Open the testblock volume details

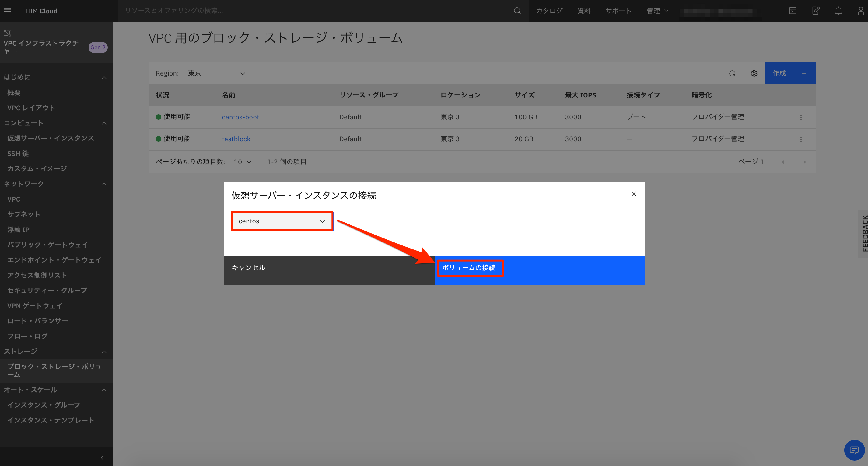236,139
